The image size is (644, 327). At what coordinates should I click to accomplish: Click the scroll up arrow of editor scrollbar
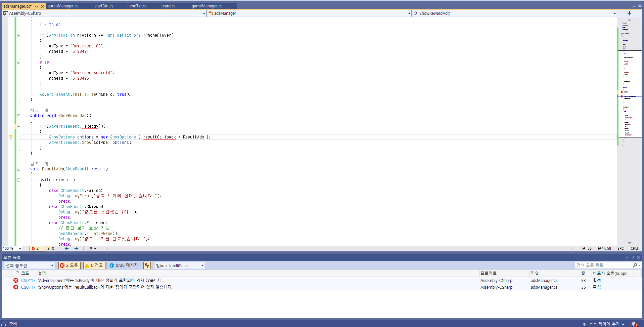click(629, 20)
